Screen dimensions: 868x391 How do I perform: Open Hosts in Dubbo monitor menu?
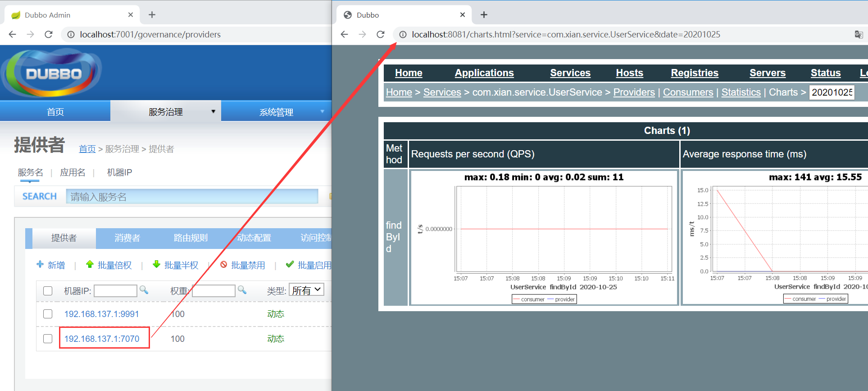[630, 73]
